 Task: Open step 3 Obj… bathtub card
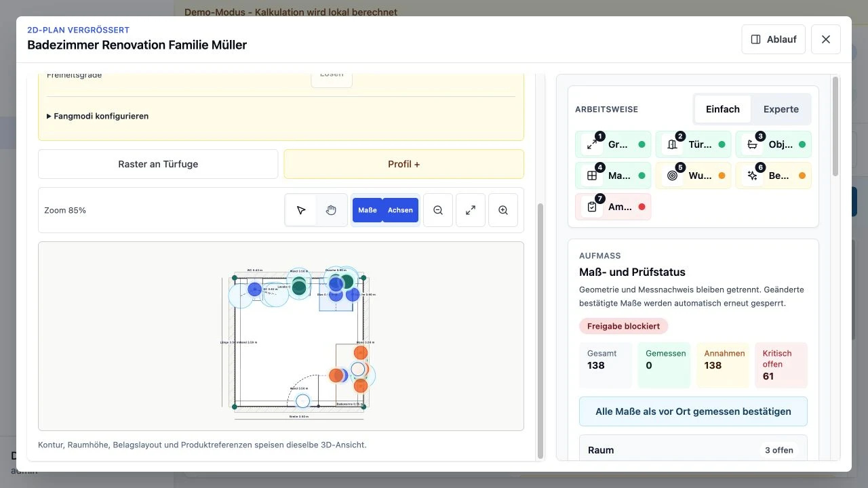coord(773,144)
